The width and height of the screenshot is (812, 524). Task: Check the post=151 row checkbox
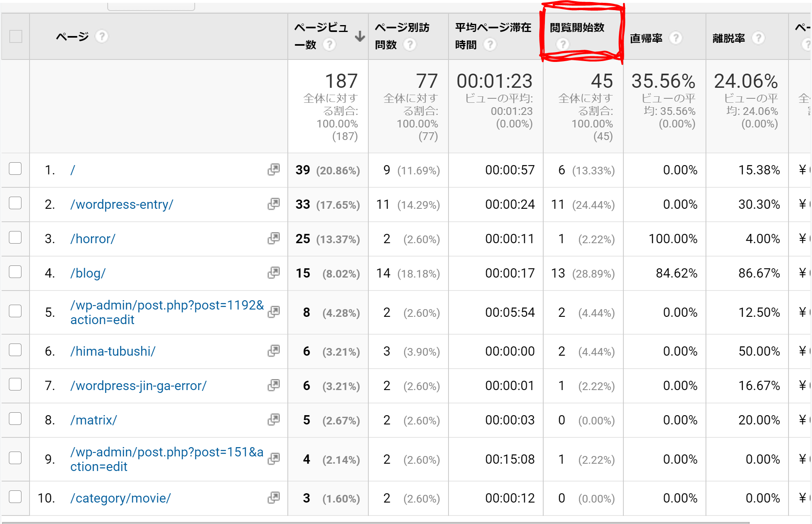tap(15, 458)
